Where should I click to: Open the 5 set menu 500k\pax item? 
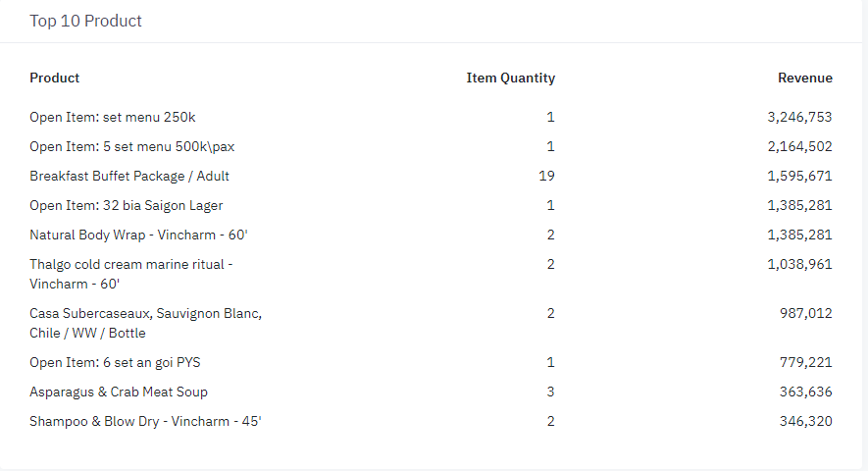pyautogui.click(x=131, y=146)
